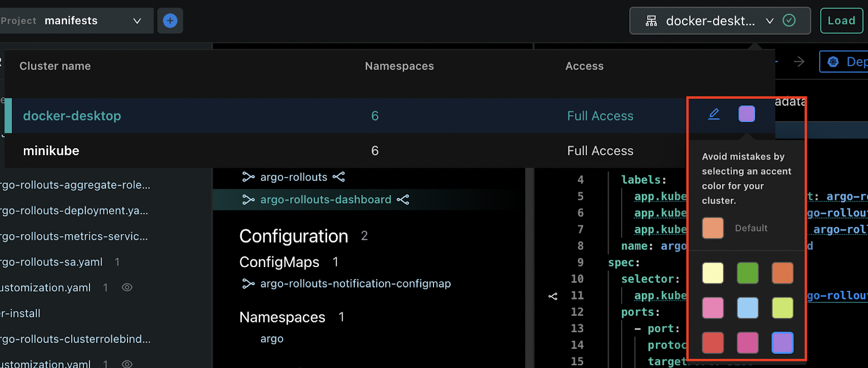868x368 pixels.
Task: Edit docker-desktop cluster with the pencil icon
Action: coord(714,114)
